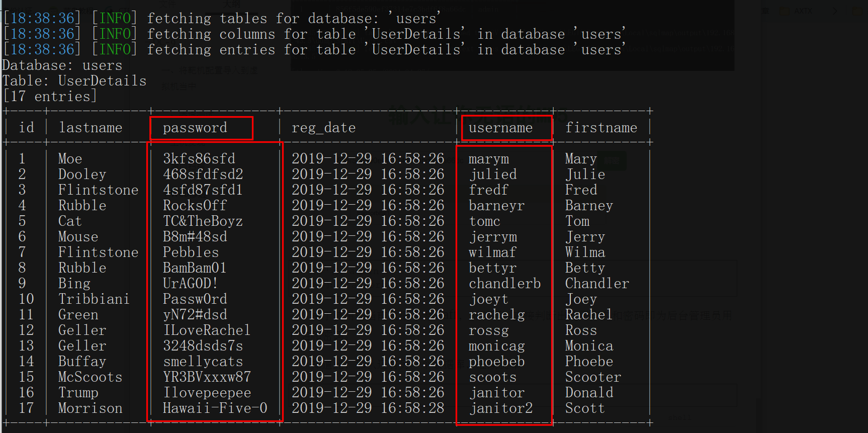Viewport: 868px width, 433px height.
Task: Click username 'tomc'
Action: [x=485, y=221]
